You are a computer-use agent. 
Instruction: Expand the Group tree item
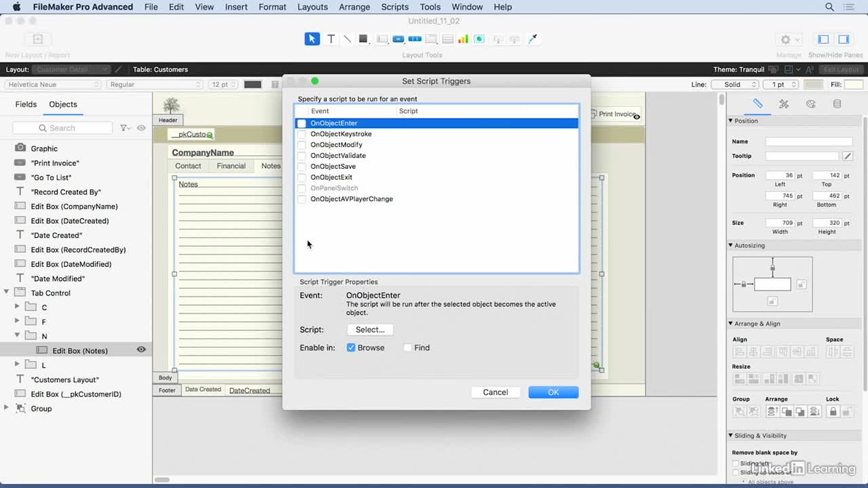pos(7,408)
